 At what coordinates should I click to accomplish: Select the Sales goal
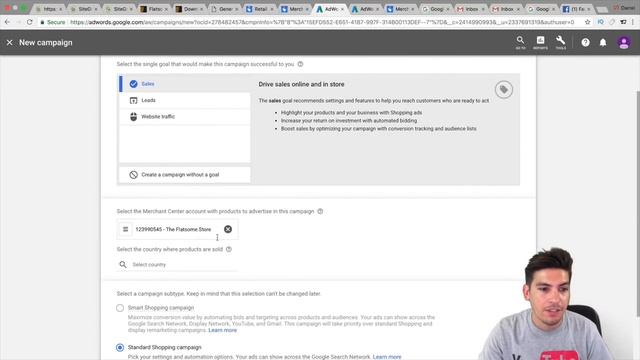(185, 84)
